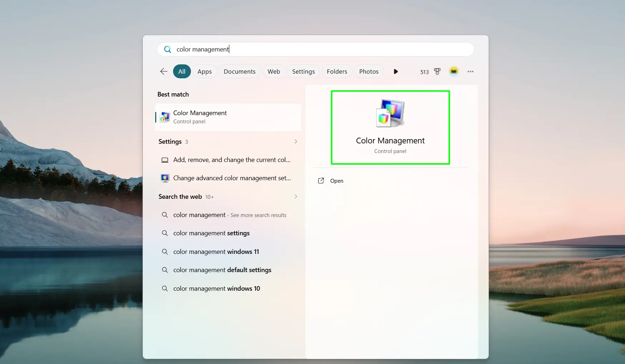Expand the Settings results chevron
The image size is (625, 364).
pyautogui.click(x=296, y=142)
